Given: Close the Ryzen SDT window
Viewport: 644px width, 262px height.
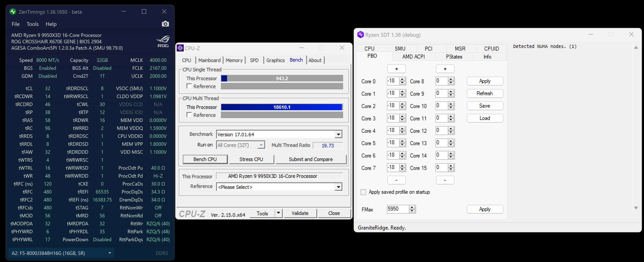Looking at the screenshot, I should pos(631,34).
